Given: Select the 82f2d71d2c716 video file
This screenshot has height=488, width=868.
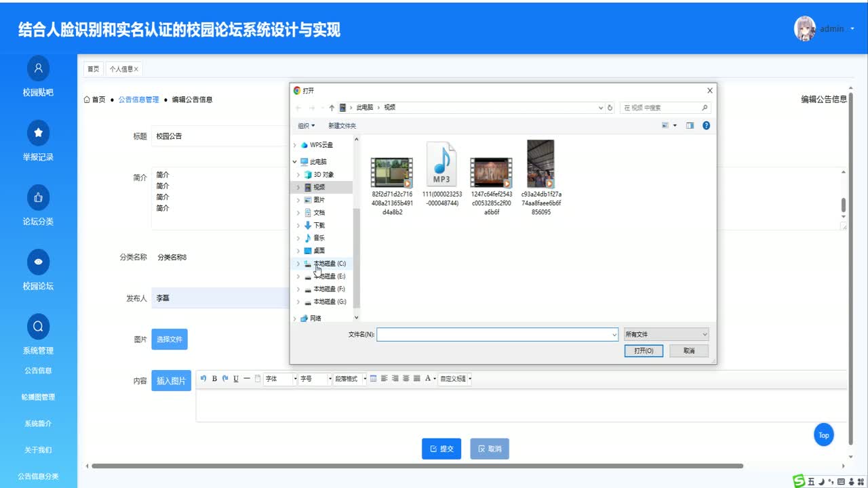Looking at the screenshot, I should [392, 186].
